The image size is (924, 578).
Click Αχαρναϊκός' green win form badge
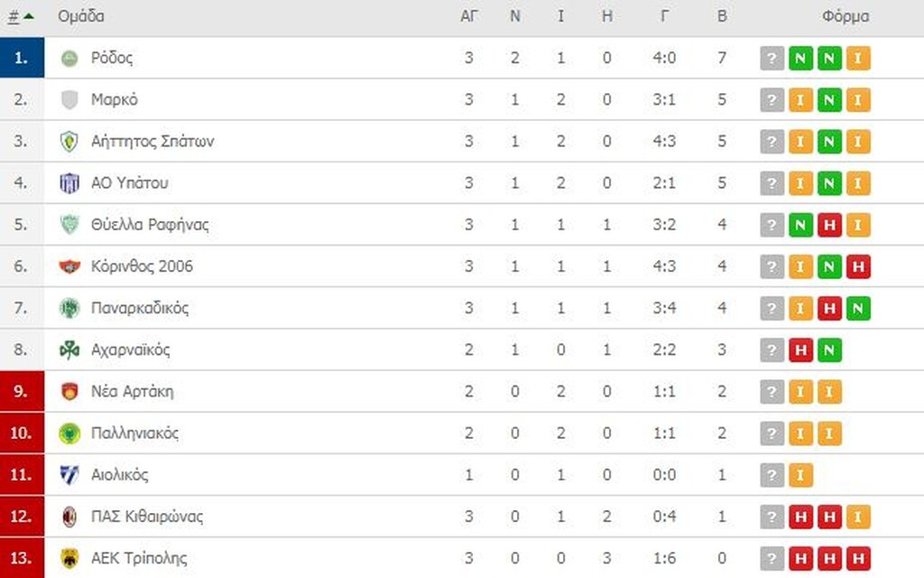[x=828, y=350]
